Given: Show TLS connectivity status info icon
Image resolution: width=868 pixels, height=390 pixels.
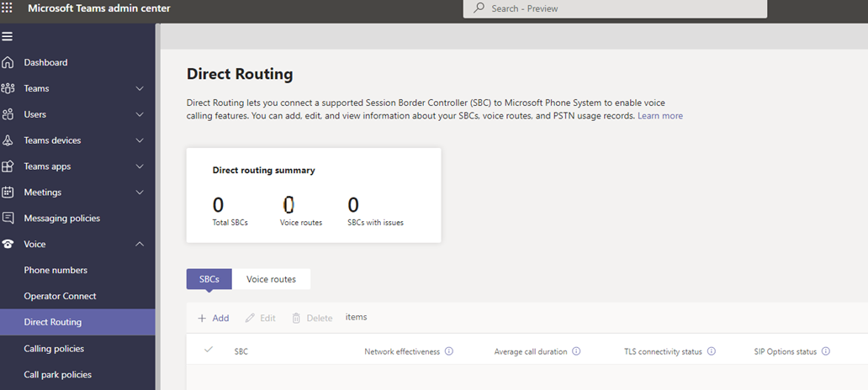Looking at the screenshot, I should [x=712, y=351].
